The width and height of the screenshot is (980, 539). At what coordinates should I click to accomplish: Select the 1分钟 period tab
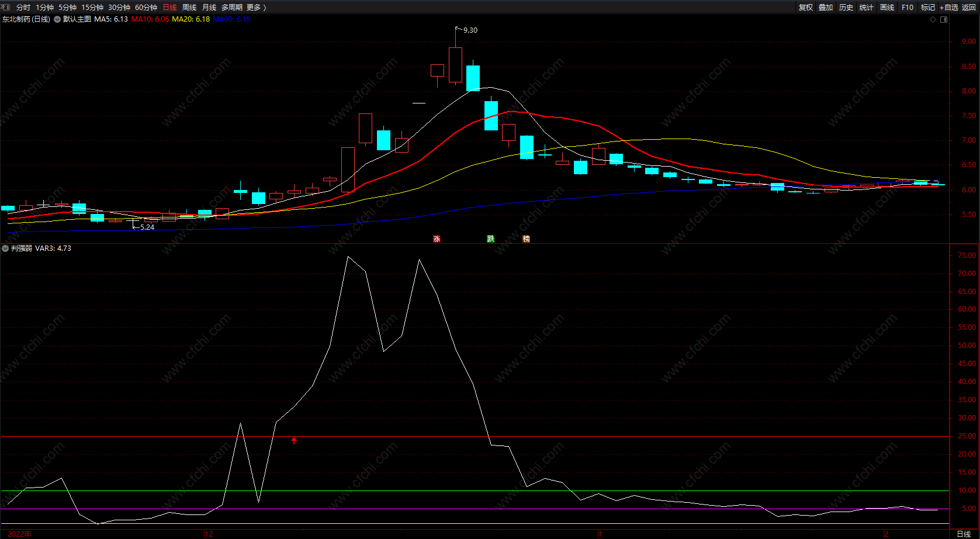point(44,8)
